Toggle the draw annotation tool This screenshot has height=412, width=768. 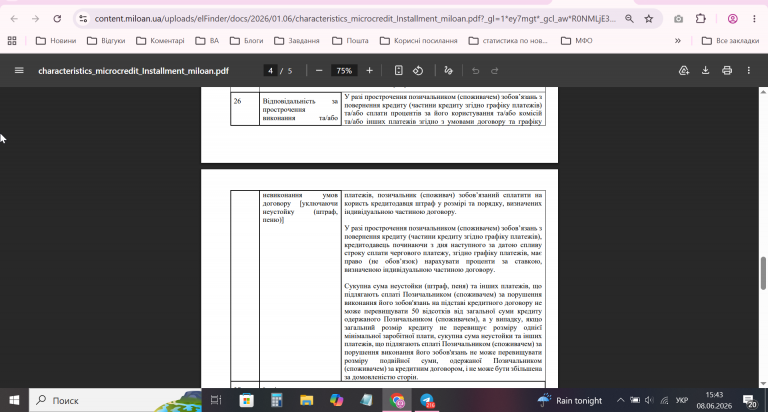tap(448, 71)
